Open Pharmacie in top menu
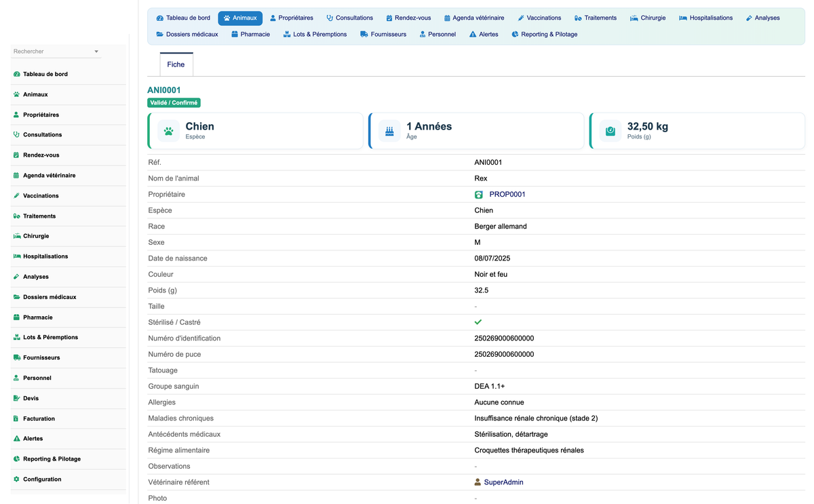 click(x=250, y=35)
